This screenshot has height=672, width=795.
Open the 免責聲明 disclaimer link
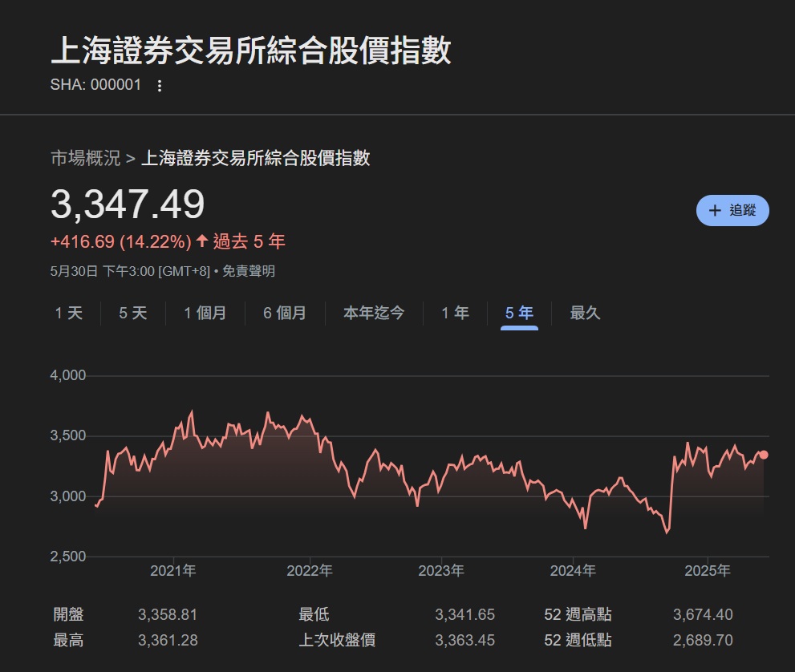249,271
